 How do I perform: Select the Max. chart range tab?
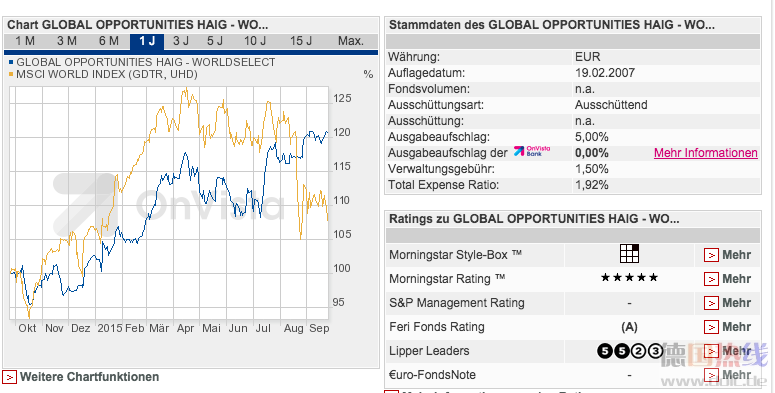coord(351,41)
